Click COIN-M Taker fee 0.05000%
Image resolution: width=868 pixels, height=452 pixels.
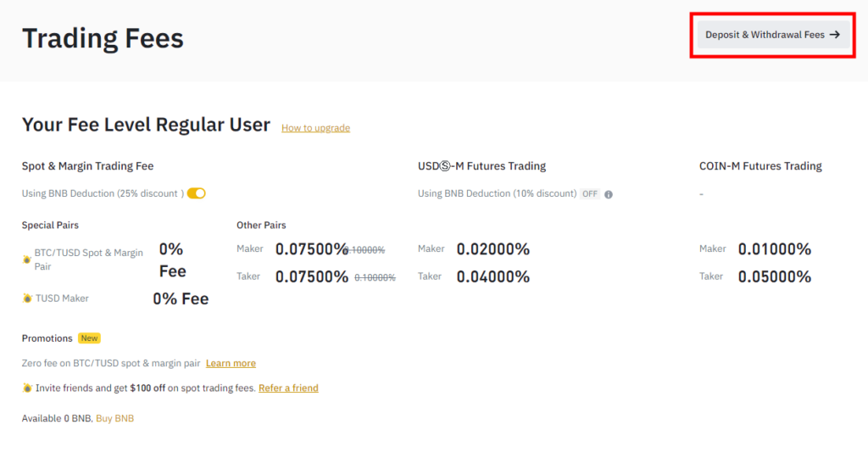(775, 276)
